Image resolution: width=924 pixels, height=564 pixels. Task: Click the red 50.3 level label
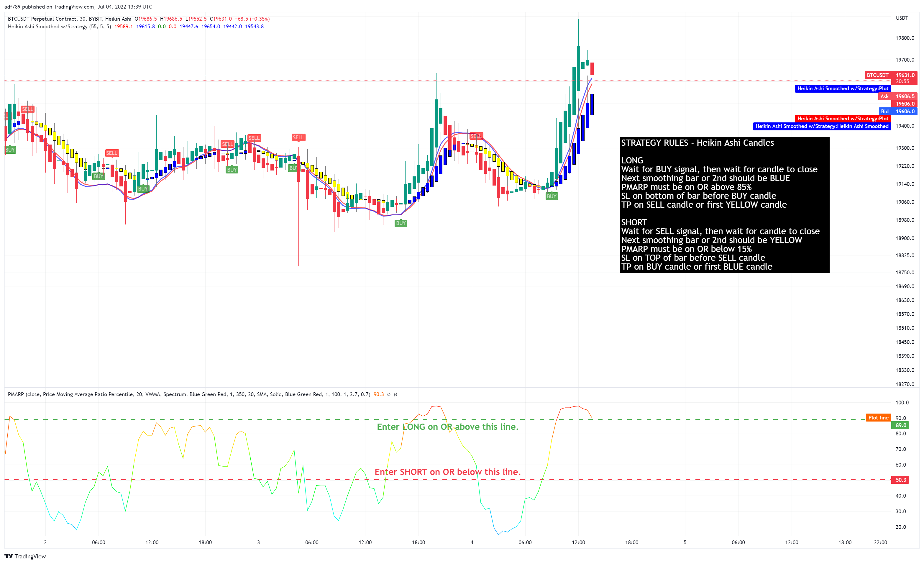[x=900, y=480]
